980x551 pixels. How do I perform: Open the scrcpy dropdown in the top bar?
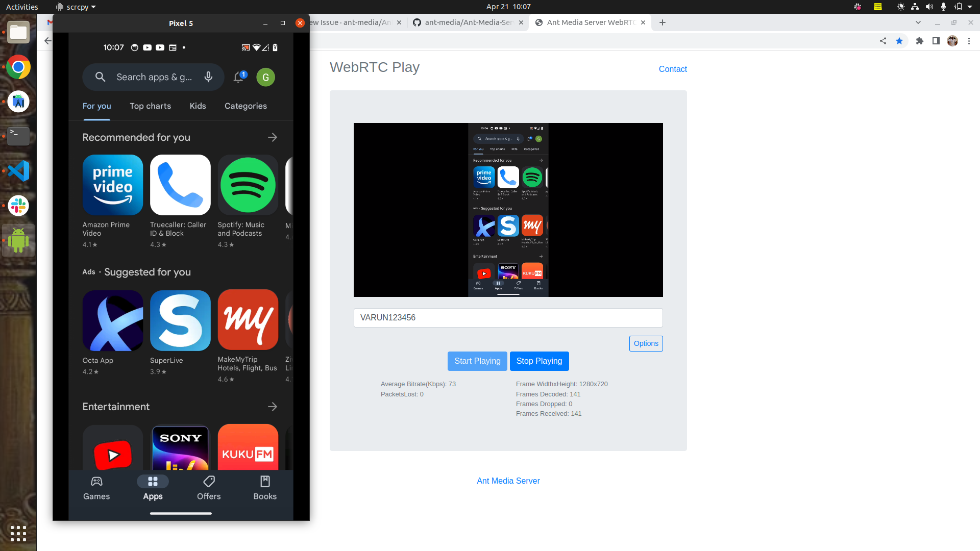tap(76, 7)
